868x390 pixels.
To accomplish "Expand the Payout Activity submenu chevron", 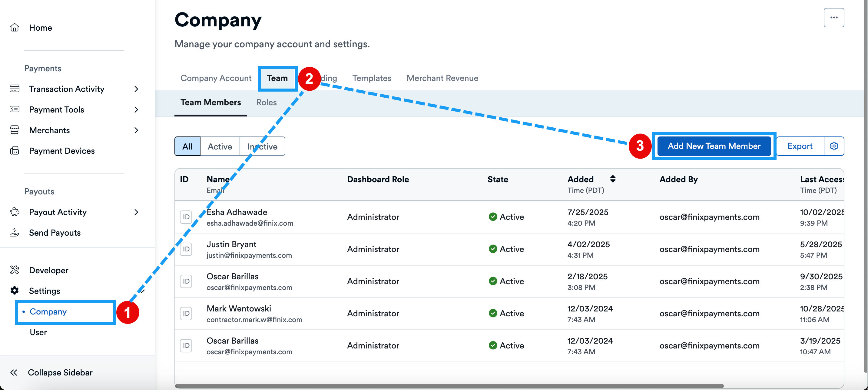I will point(136,212).
